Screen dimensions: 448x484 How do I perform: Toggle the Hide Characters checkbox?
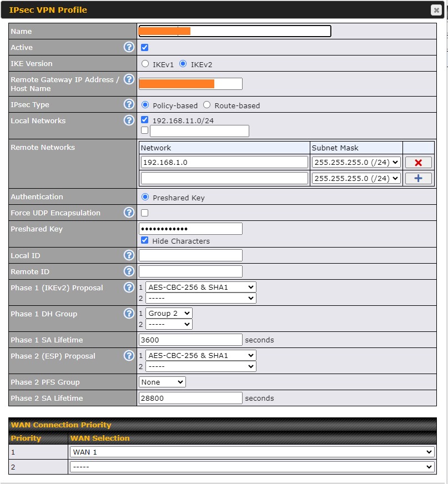coord(144,240)
